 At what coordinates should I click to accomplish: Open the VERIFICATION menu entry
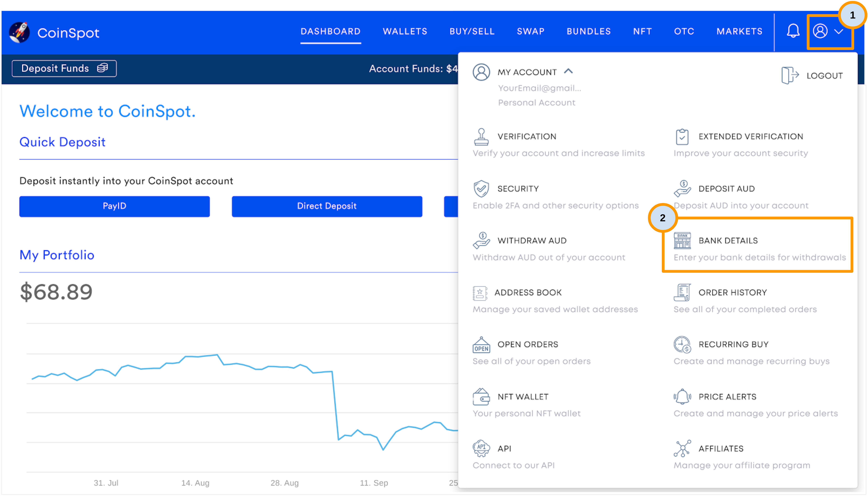point(526,137)
